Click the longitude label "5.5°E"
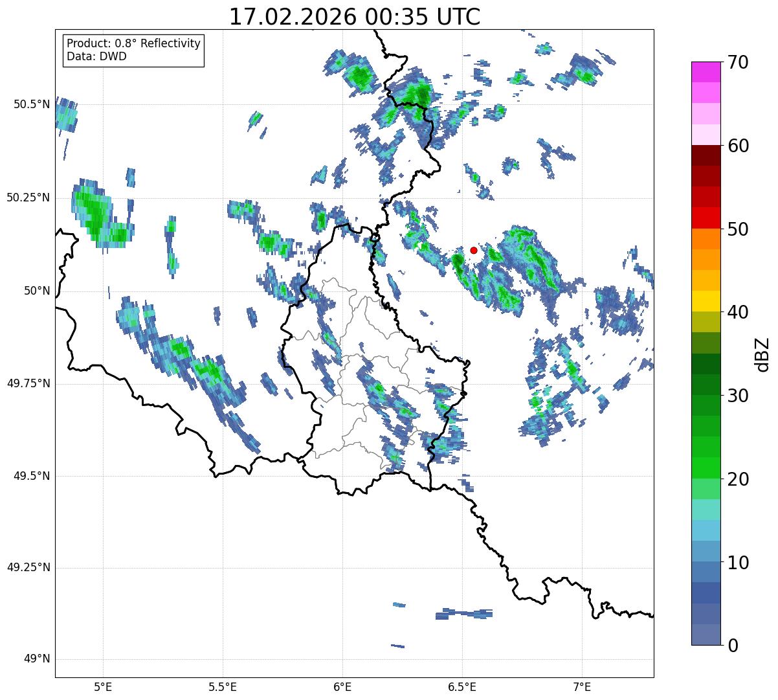Image resolution: width=778 pixels, height=700 pixels. 223,687
